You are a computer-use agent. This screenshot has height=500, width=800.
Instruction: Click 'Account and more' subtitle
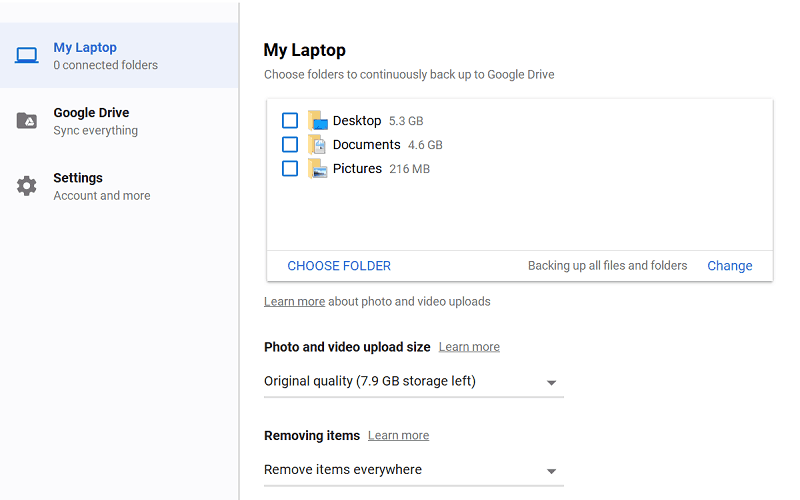tap(102, 196)
